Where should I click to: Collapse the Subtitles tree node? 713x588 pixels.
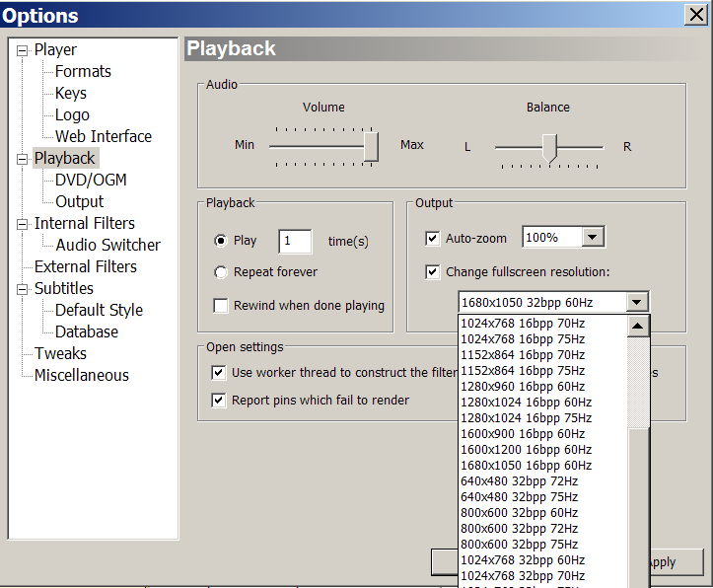(x=23, y=289)
